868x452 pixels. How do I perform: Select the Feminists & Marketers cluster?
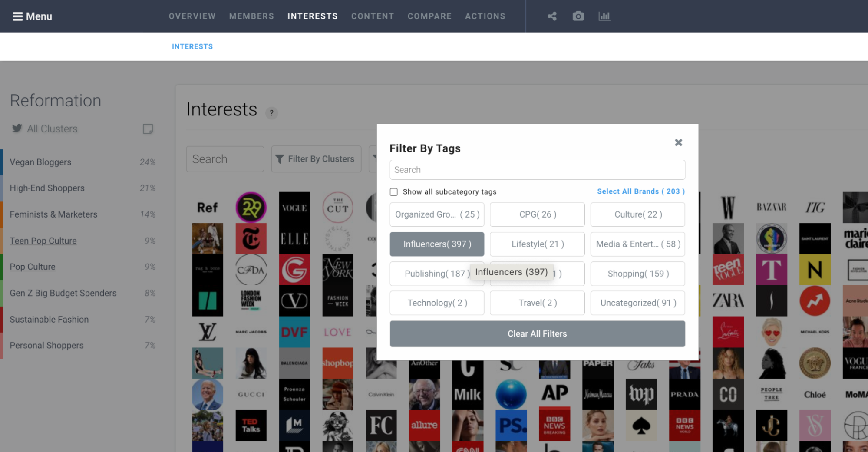[x=83, y=214]
